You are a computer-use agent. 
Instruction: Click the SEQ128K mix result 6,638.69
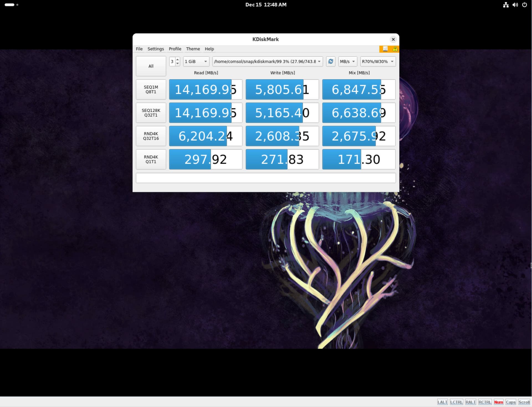point(359,113)
